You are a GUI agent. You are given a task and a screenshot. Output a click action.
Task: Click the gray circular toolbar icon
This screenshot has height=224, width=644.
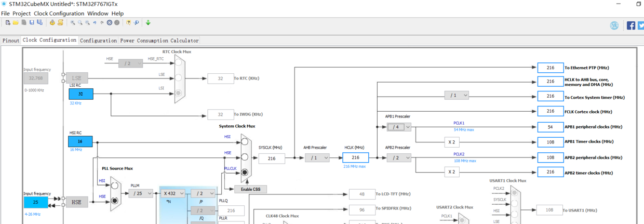point(117,23)
